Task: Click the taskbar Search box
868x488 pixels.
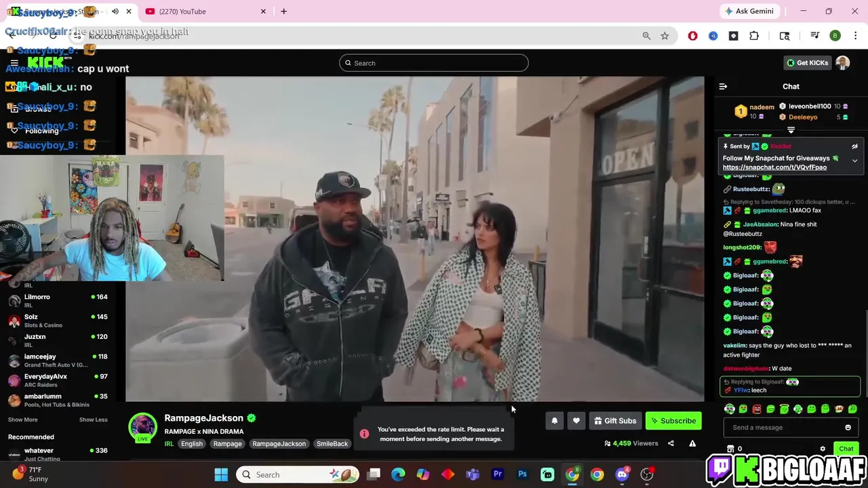Action: coord(298,474)
